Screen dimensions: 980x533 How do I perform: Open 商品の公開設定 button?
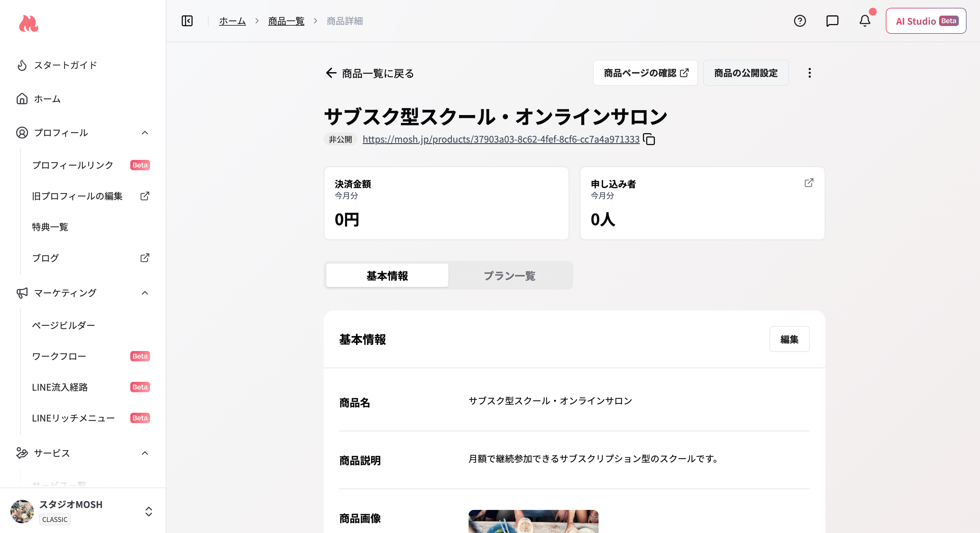click(746, 73)
